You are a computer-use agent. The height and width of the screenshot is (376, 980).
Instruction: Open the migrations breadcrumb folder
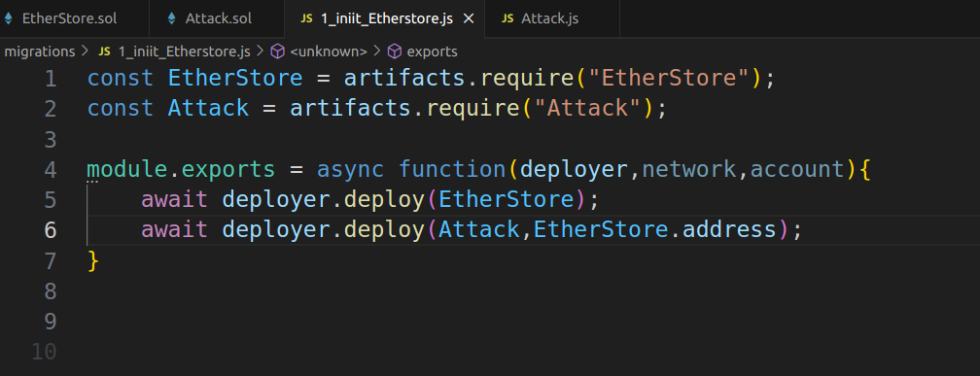tap(39, 51)
